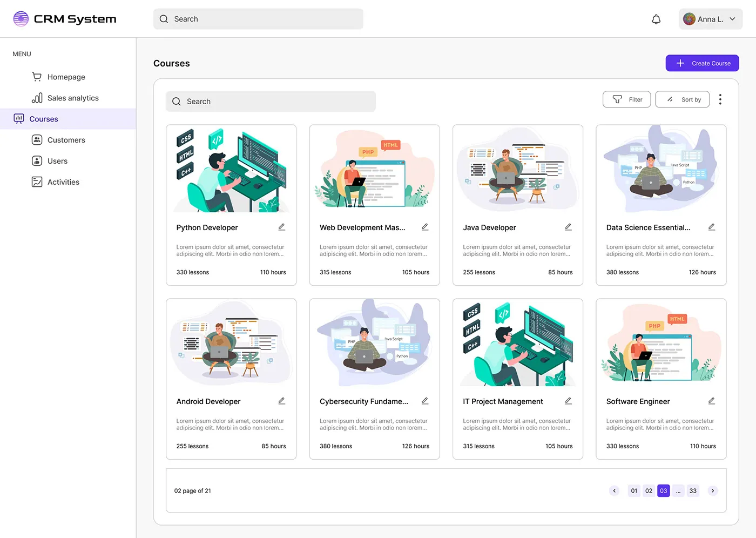Select the Customers icon in sidebar

(37, 139)
